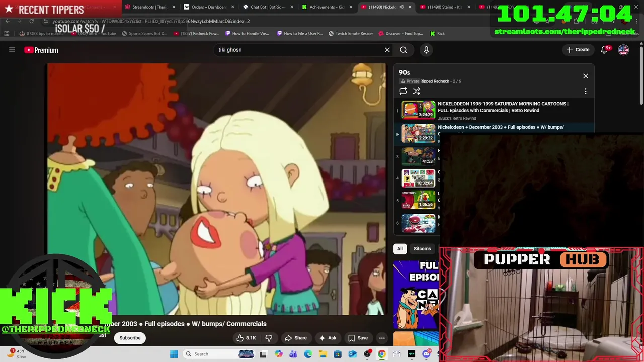Viewport: 644px width, 362px height.
Task: Open '(1837) Redneck Pow...' bookmark
Action: click(197, 34)
